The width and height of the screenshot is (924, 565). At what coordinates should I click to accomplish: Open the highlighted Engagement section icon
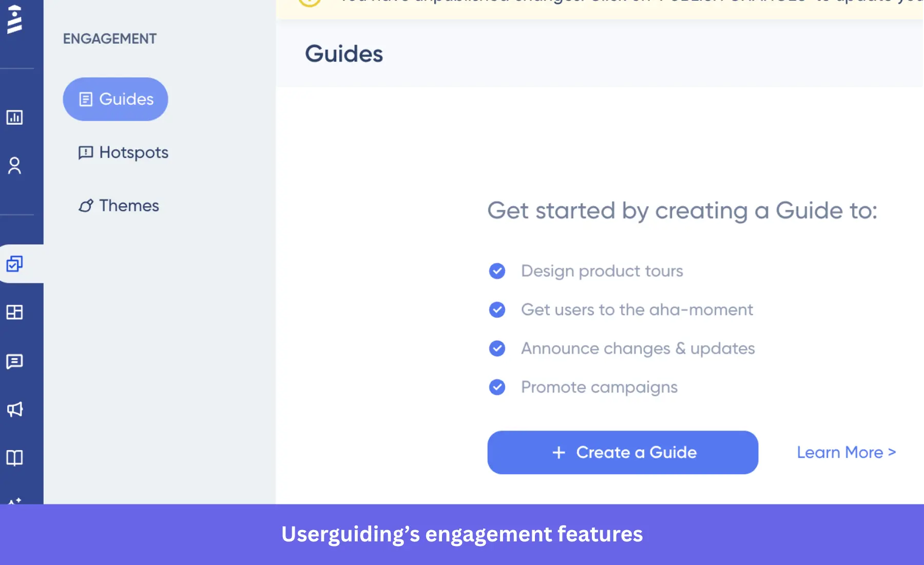pyautogui.click(x=15, y=264)
